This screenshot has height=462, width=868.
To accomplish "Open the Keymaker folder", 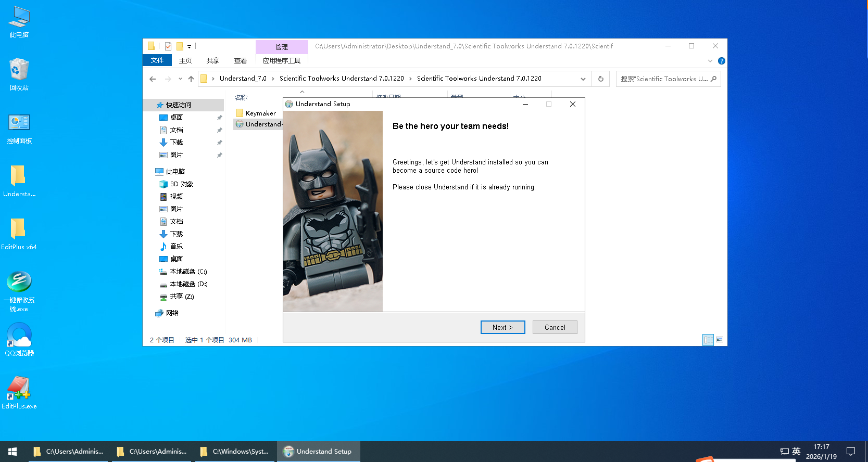I will pyautogui.click(x=260, y=113).
